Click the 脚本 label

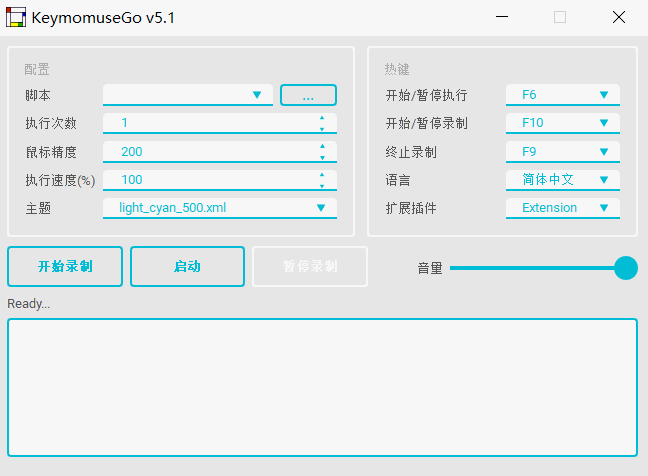(38, 95)
